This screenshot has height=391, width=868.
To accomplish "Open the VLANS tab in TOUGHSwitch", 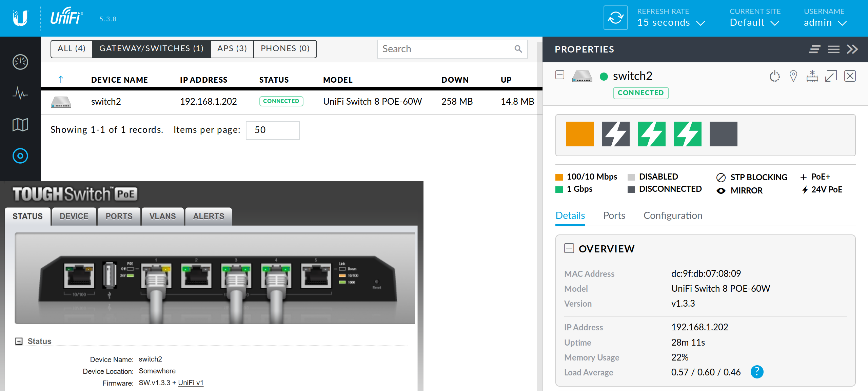I will [x=162, y=216].
